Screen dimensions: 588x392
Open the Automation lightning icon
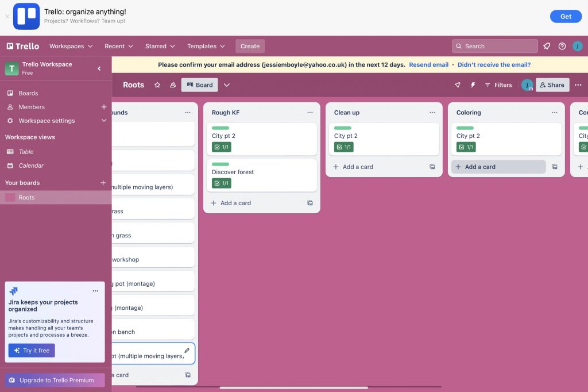(x=473, y=85)
